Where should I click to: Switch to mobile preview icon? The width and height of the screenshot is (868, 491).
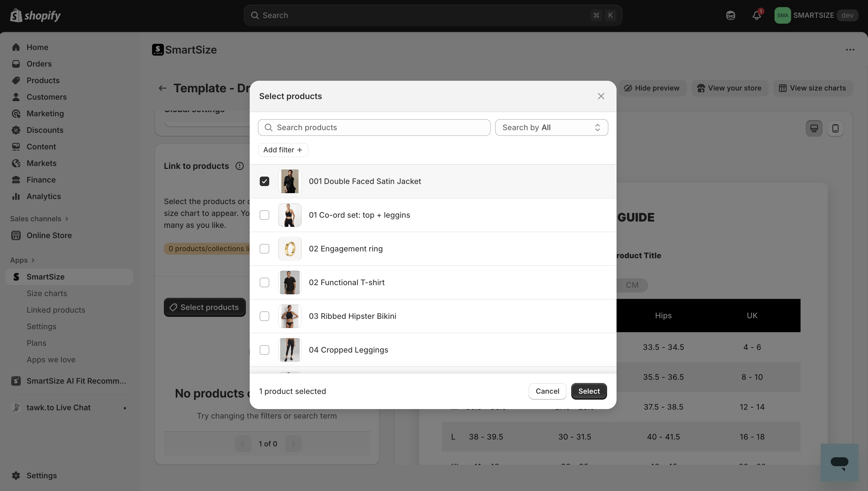pyautogui.click(x=835, y=128)
